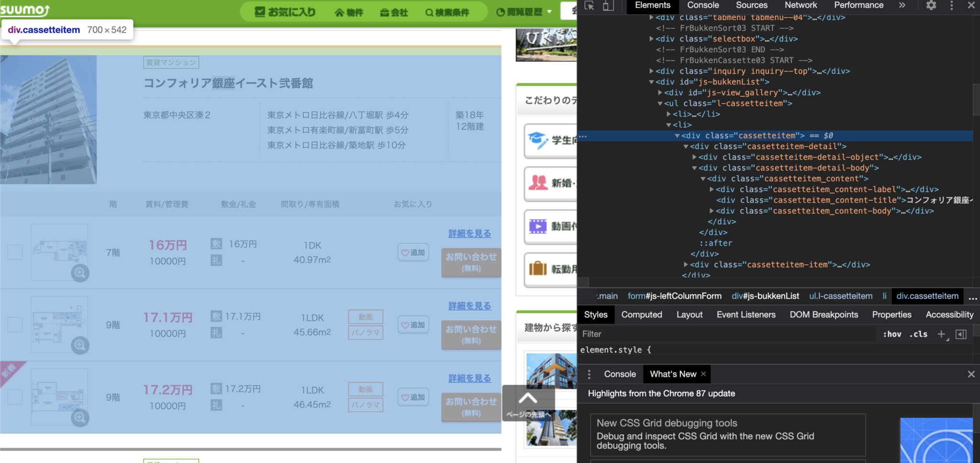Image resolution: width=980 pixels, height=463 pixels.
Task: Open DevTools settings gear icon
Action: [931, 5]
